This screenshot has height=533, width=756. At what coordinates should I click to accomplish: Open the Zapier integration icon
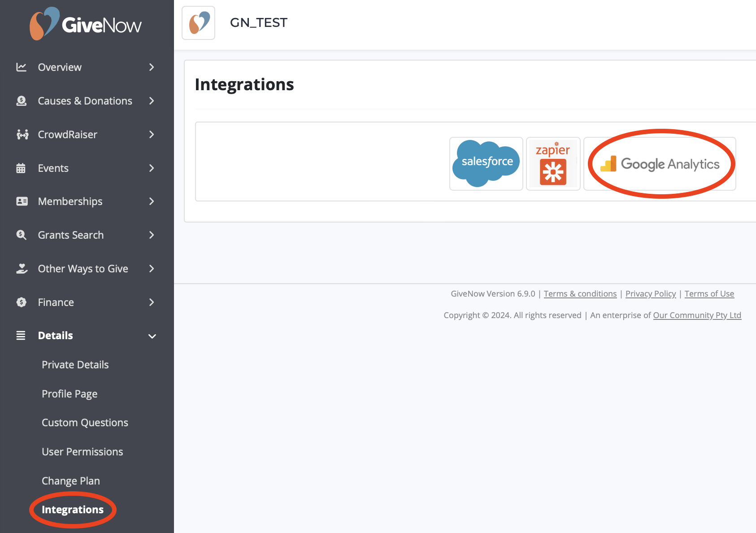pos(553,163)
